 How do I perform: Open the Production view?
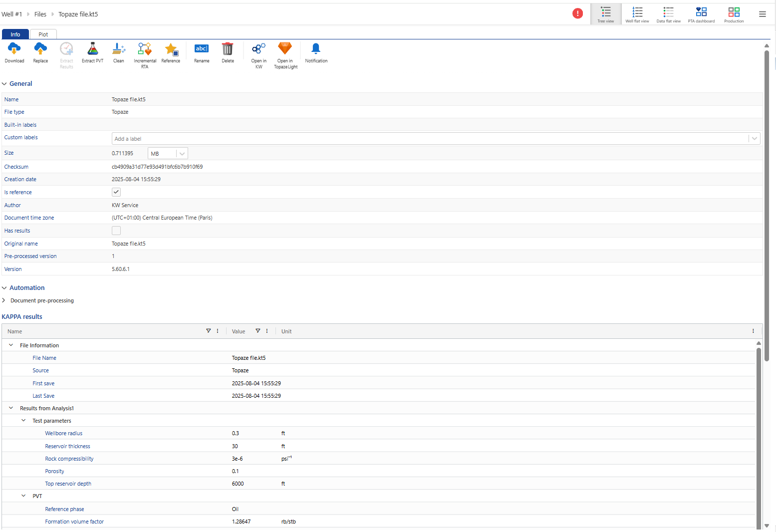pos(734,14)
